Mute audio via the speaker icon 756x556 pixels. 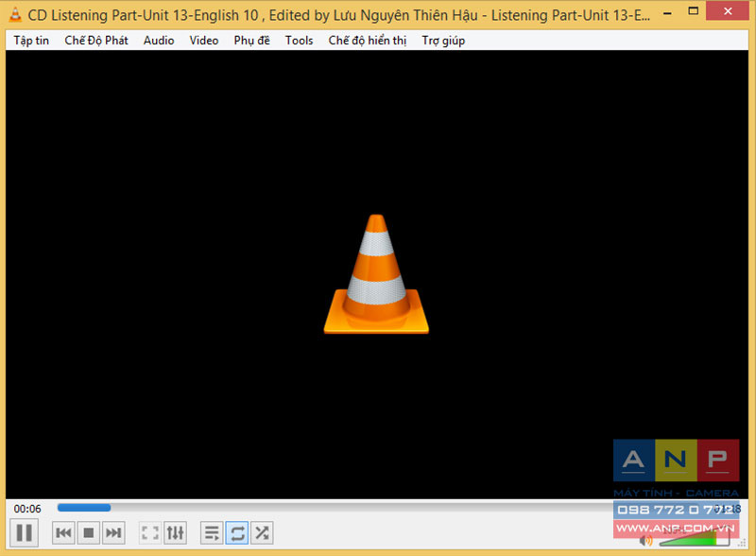pos(645,541)
